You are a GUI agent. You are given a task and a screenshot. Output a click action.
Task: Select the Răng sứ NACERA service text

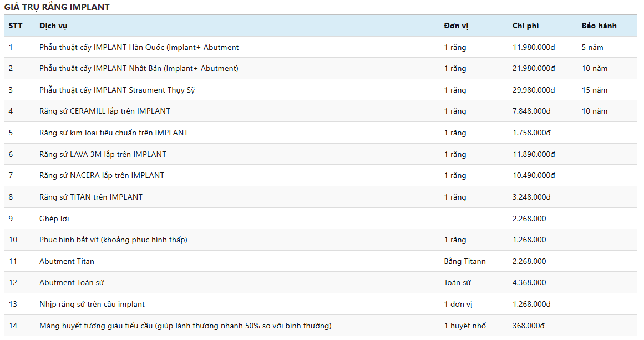coord(102,175)
